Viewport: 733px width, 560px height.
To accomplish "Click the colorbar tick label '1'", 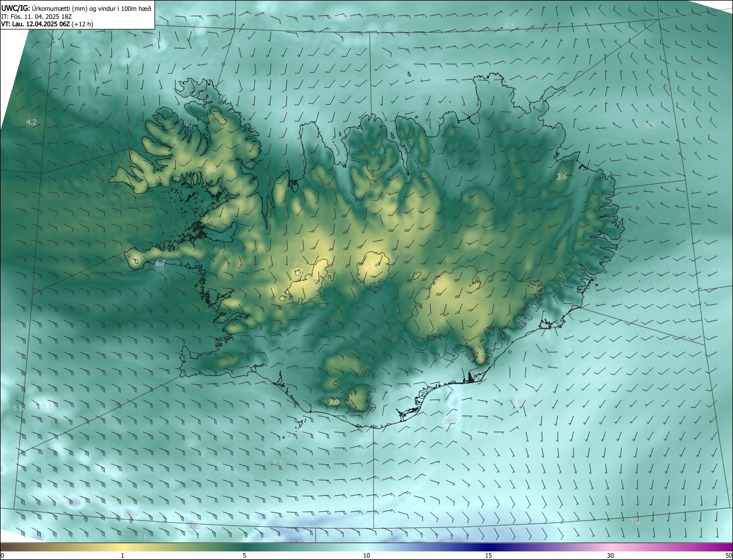I will click(x=123, y=555).
